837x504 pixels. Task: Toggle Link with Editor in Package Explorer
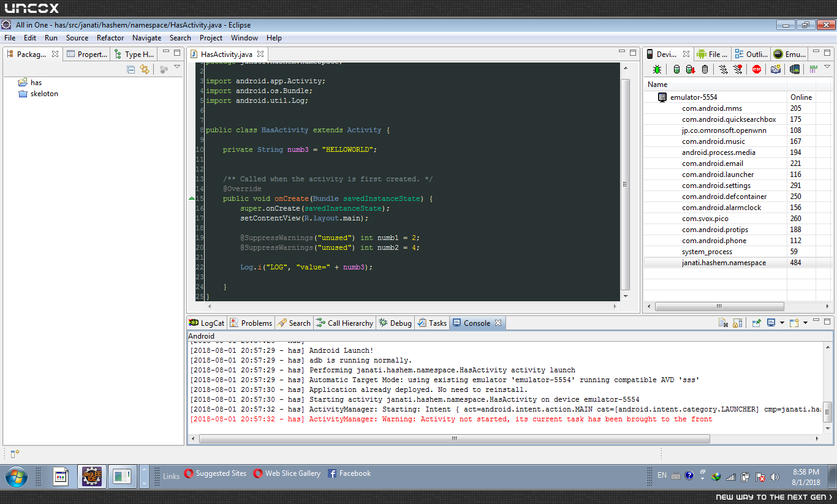click(x=145, y=69)
